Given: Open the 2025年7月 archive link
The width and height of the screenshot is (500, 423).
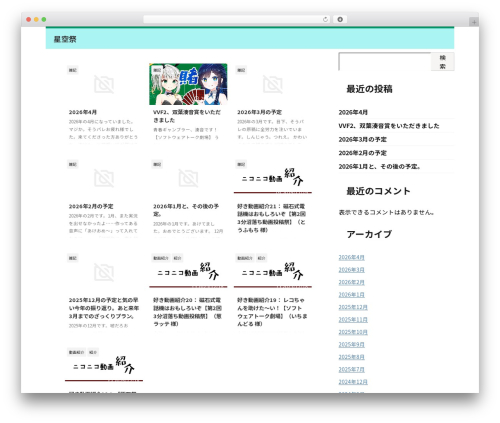Looking at the screenshot, I should coord(351,369).
